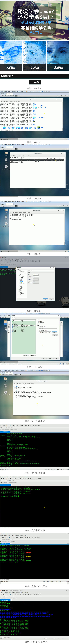Open the 实战篇 course card
This screenshot has height=644, width=69.
tap(34, 56)
